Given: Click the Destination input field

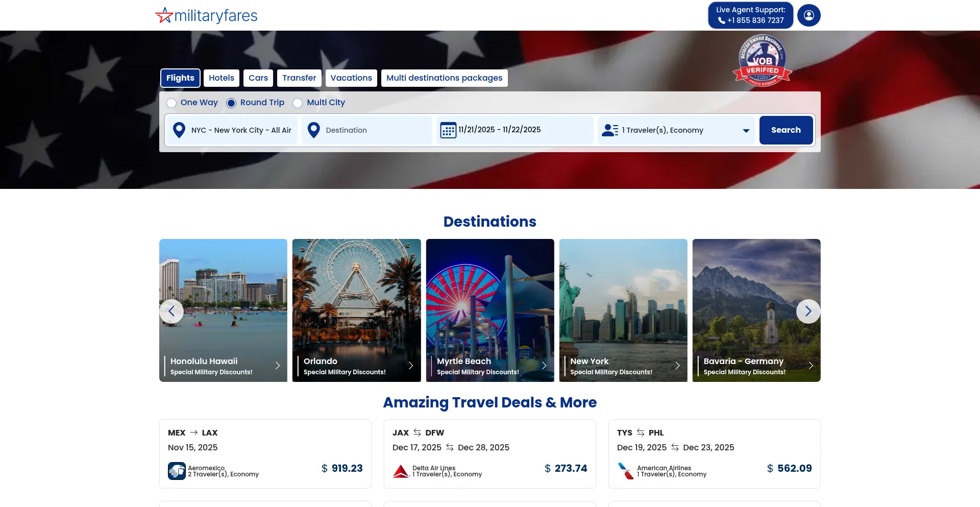Looking at the screenshot, I should (x=367, y=130).
